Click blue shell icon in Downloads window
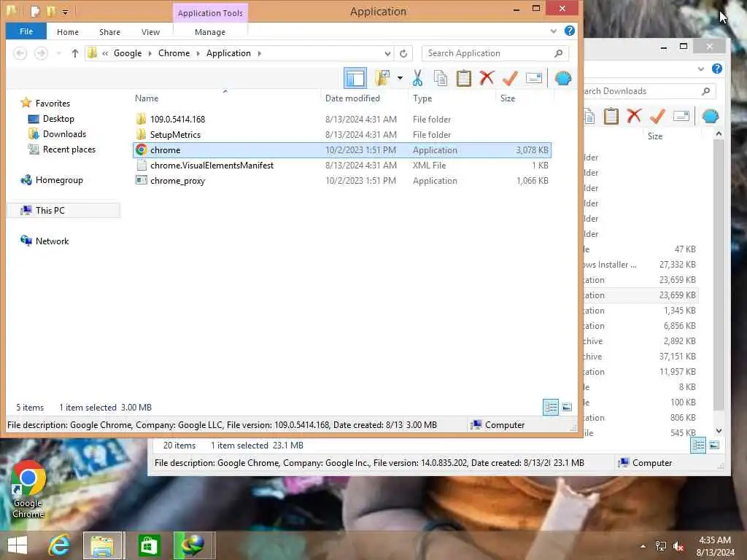The image size is (747, 560). point(710,116)
